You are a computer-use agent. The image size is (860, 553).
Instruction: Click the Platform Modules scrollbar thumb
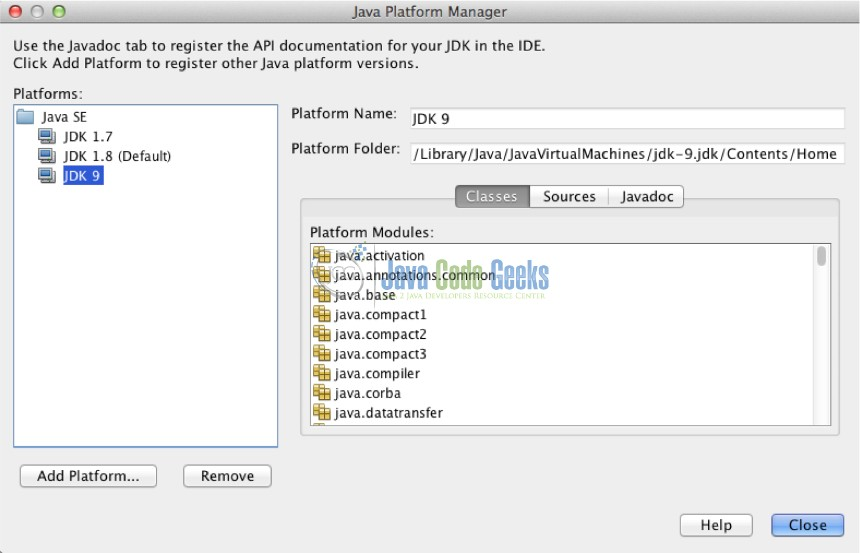[821, 256]
